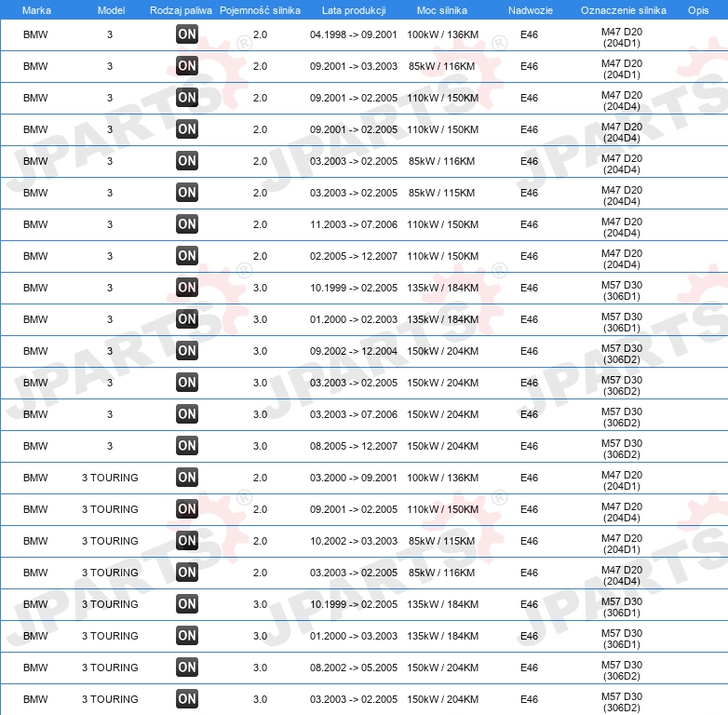The width and height of the screenshot is (728, 715).
Task: Click ON icon in 3 Touring 85kW / 116KM row
Action: pos(187,572)
